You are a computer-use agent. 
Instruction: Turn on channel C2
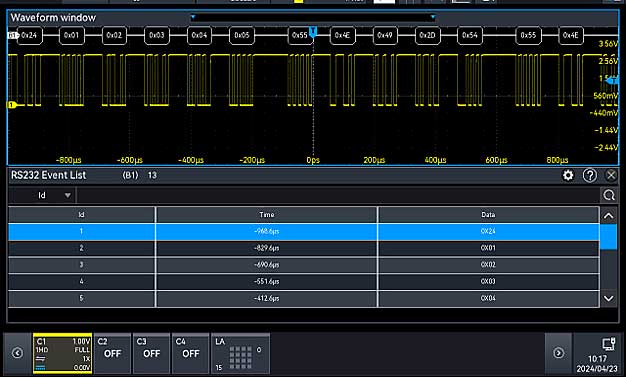point(112,353)
